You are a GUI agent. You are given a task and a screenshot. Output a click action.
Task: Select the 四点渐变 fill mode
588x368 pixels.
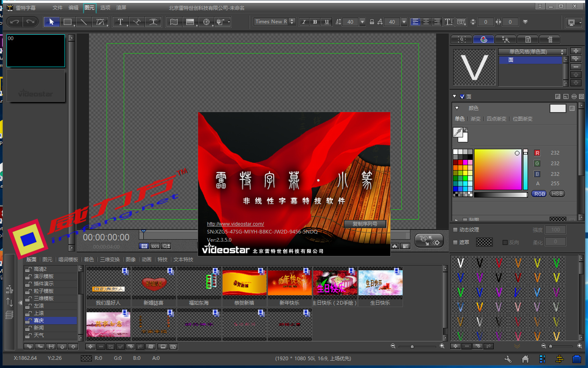click(497, 119)
